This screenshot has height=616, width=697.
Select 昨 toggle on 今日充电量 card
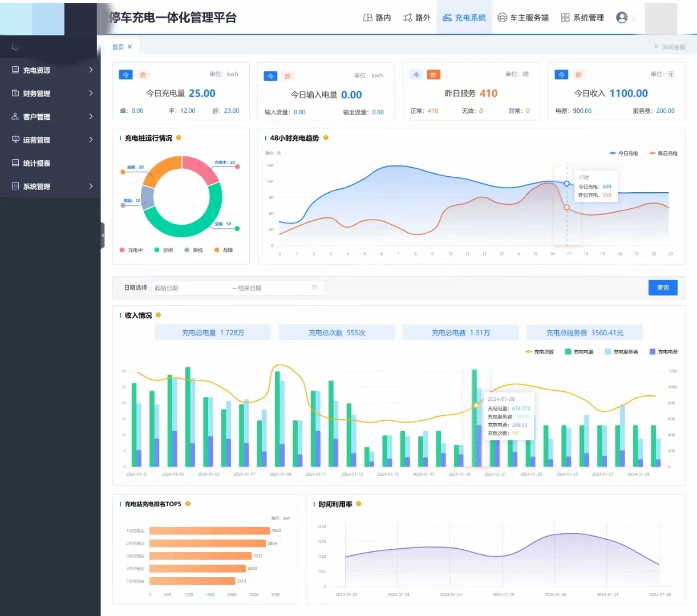pyautogui.click(x=143, y=75)
